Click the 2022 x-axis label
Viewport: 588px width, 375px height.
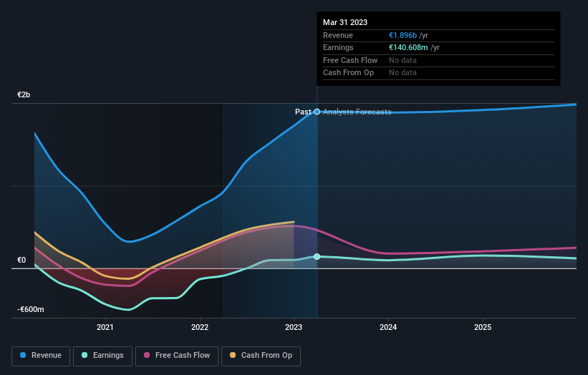200,328
